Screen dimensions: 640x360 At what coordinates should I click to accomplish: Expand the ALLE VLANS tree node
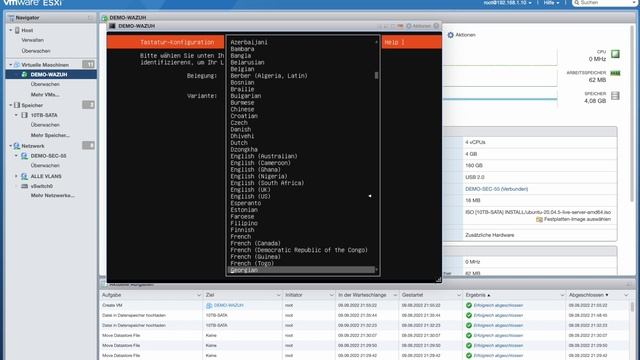(x=16, y=176)
